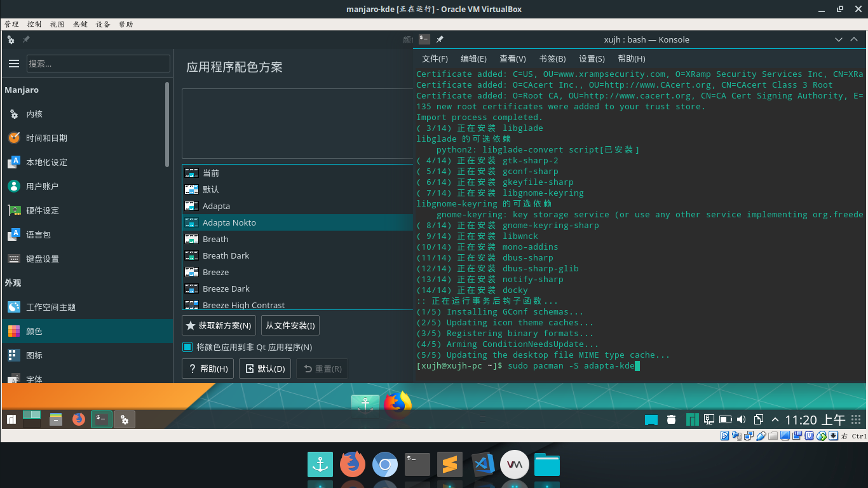Open Konsole 书签(B) menu
The image size is (868, 488).
click(x=552, y=58)
